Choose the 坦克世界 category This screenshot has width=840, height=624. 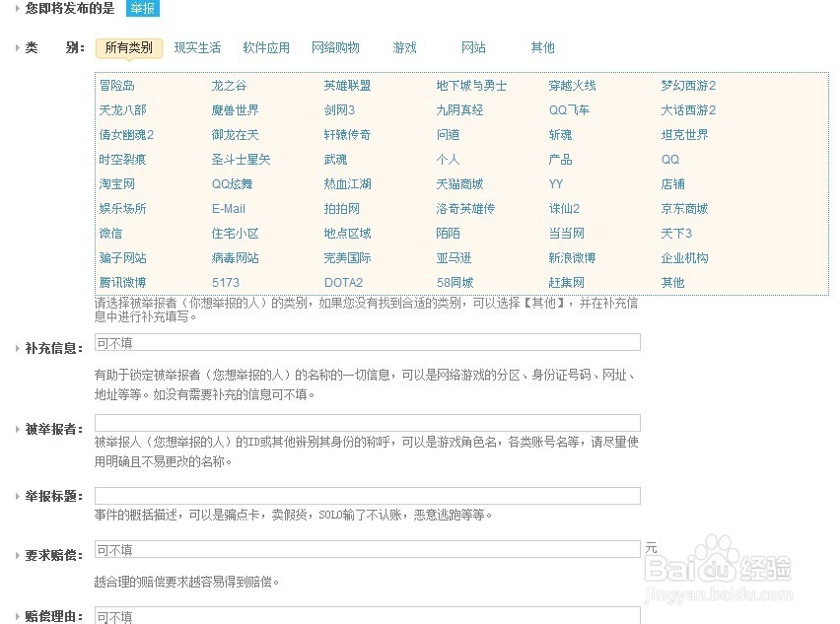tap(684, 135)
